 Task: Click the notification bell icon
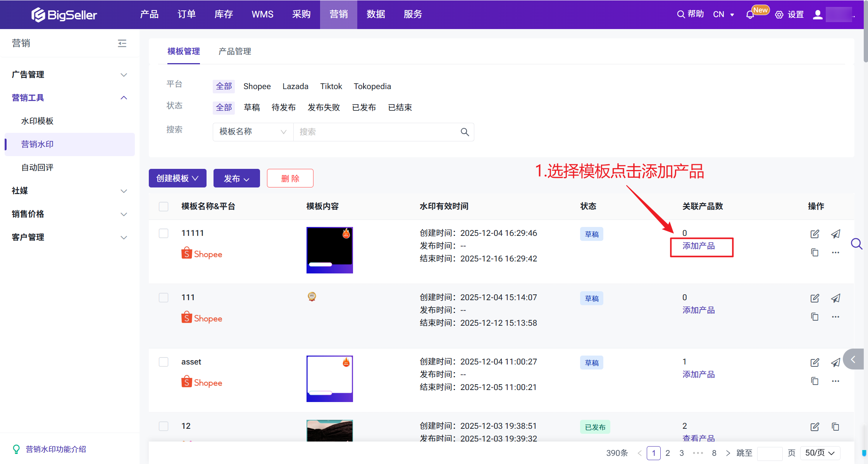tap(750, 15)
